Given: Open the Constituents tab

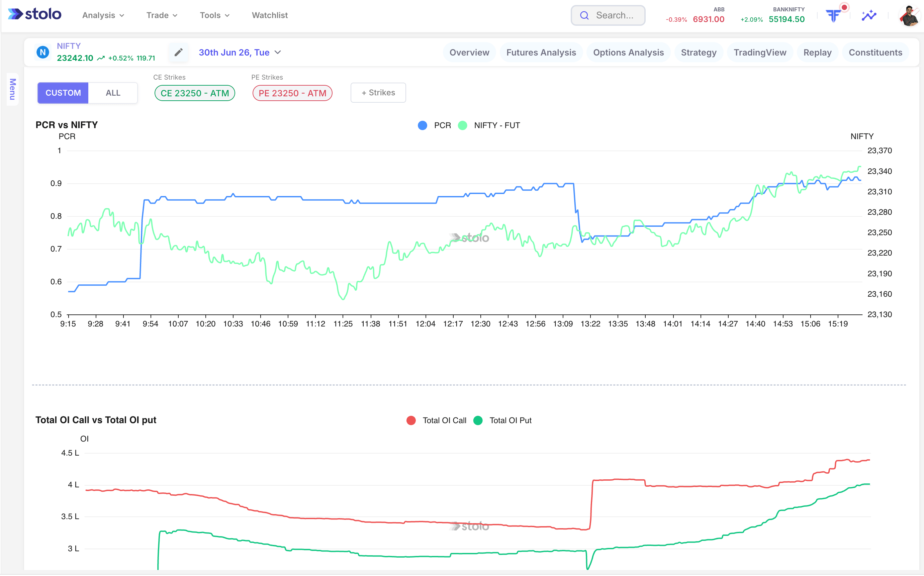Looking at the screenshot, I should tap(875, 53).
